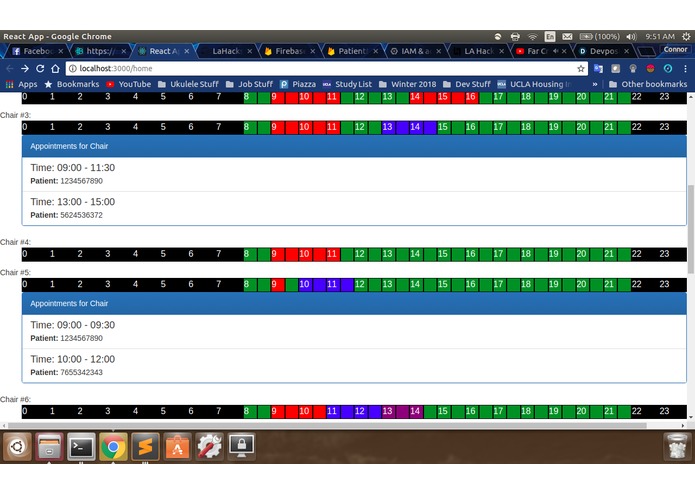
Task: Open the Trash in the dock
Action: [x=677, y=447]
